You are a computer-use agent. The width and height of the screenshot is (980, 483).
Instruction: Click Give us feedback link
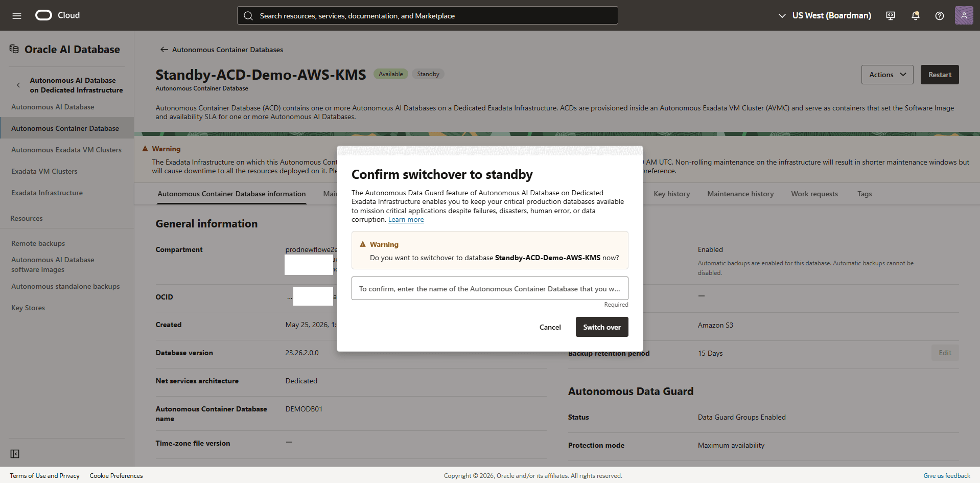(946, 476)
